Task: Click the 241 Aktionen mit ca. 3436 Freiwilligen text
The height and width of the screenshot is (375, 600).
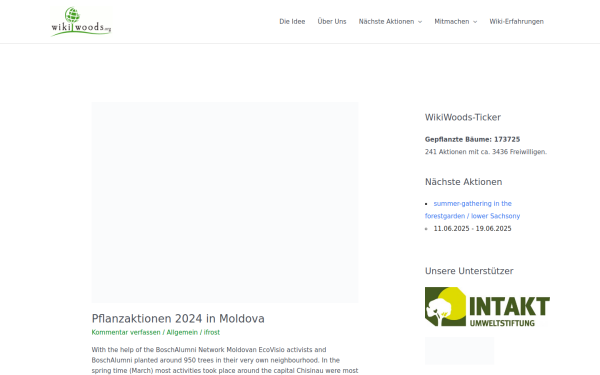Action: click(x=486, y=152)
